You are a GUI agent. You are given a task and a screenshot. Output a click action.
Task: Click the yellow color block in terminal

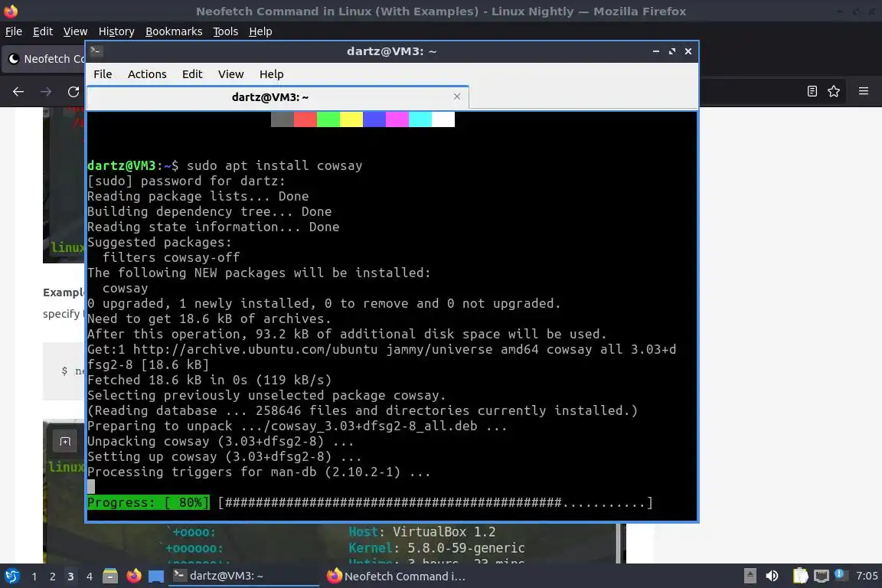351,119
